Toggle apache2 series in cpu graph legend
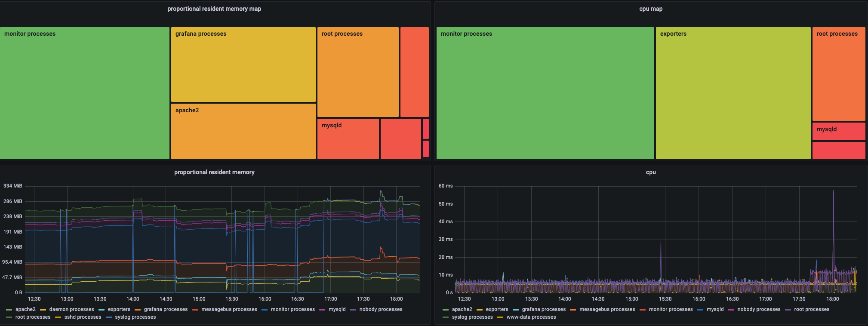The width and height of the screenshot is (868, 326). (x=462, y=309)
